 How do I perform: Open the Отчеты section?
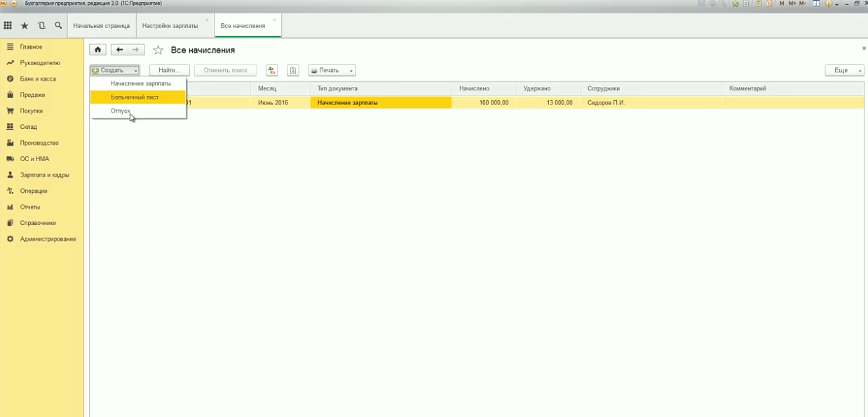click(x=42, y=207)
